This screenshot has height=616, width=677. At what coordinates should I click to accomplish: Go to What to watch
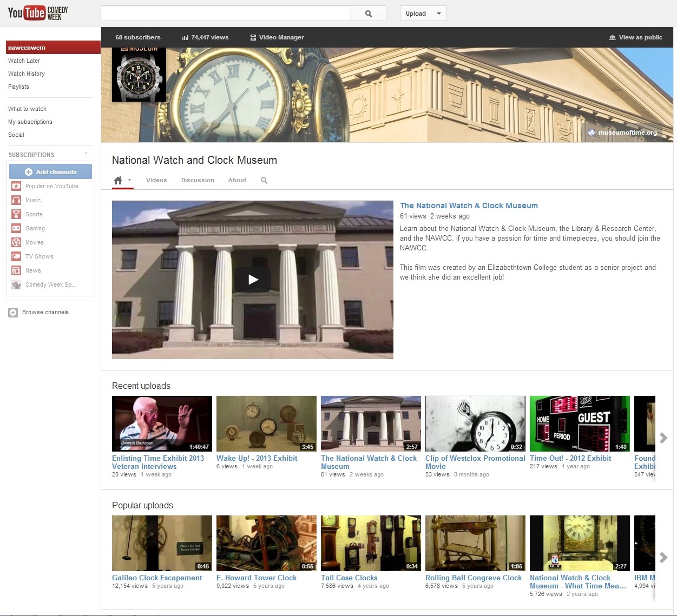(27, 109)
